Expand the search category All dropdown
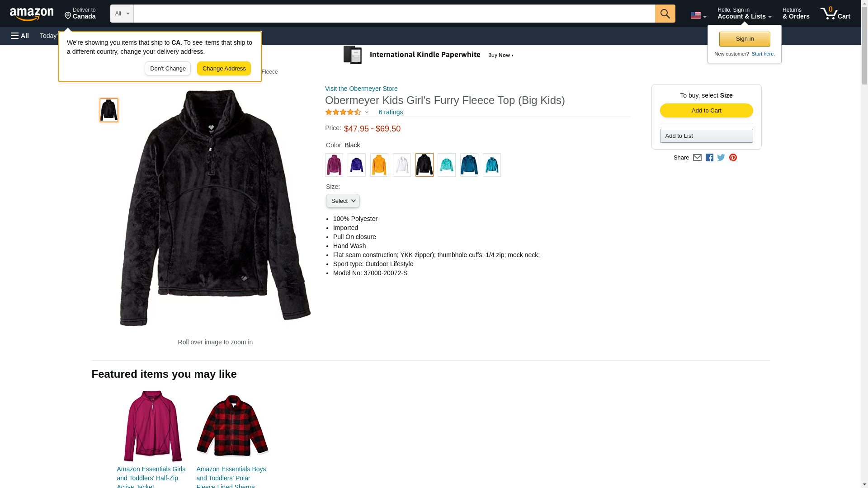 coord(122,14)
